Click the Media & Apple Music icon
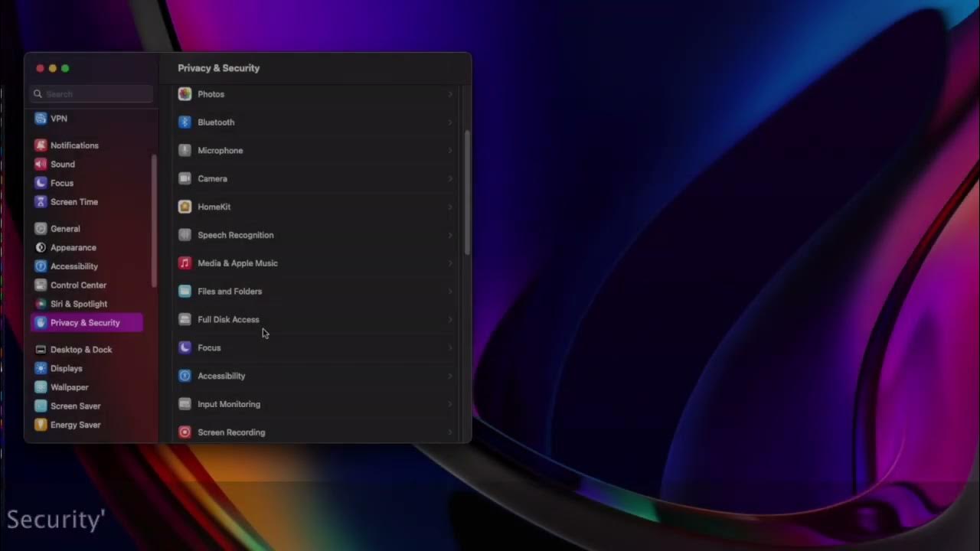 tap(185, 263)
